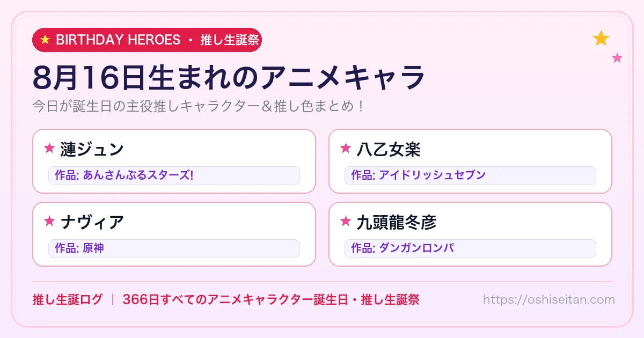Image resolution: width=644 pixels, height=338 pixels.
Task: Open the oshiseitan.com URL link
Action: (x=548, y=299)
